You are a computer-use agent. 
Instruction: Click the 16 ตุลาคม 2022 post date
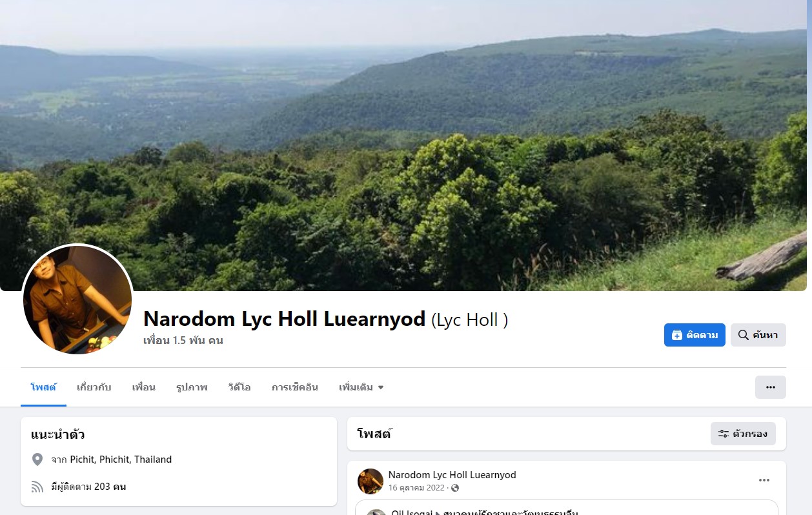pyautogui.click(x=417, y=488)
